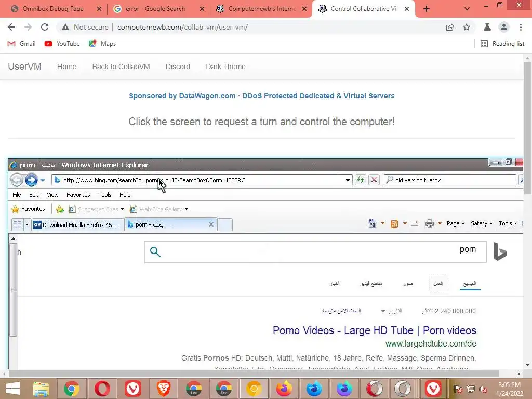532x399 pixels.
Task: Close the bing search IE tab
Action: (211, 224)
